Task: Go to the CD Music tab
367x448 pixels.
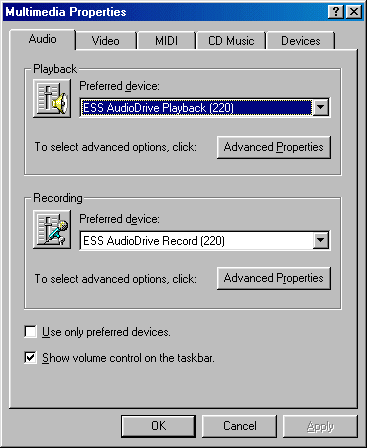Action: click(231, 41)
